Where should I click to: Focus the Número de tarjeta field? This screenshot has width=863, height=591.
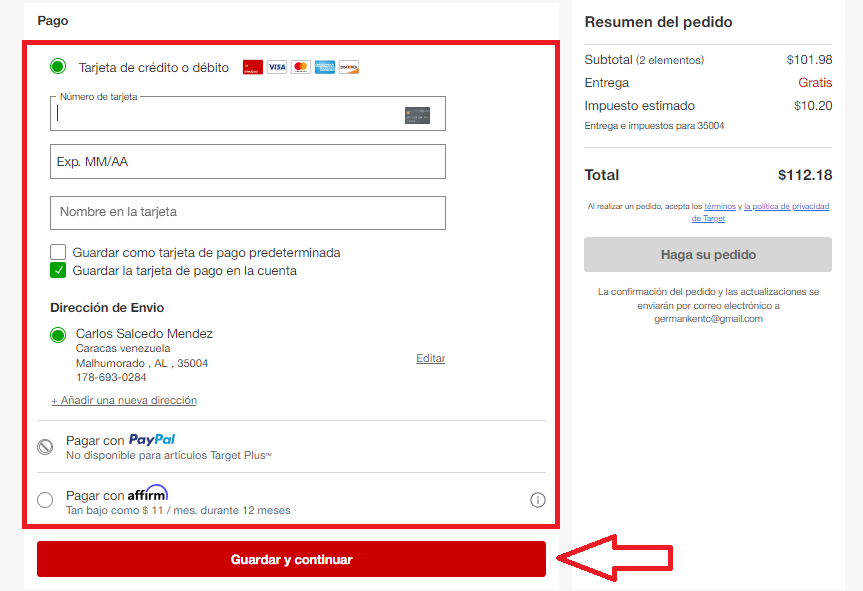click(248, 114)
